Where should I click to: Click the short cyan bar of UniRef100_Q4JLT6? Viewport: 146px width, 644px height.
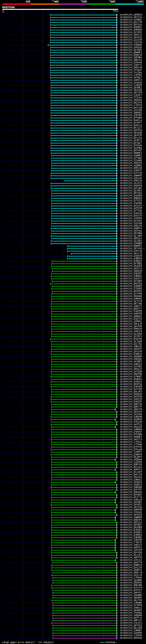pyautogui.click(x=94, y=254)
